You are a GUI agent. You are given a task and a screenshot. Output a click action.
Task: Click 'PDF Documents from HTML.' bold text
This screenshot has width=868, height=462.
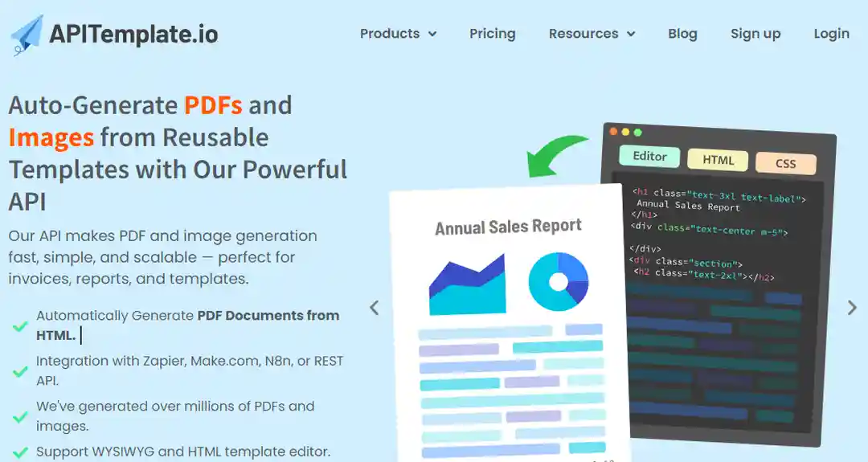click(187, 325)
